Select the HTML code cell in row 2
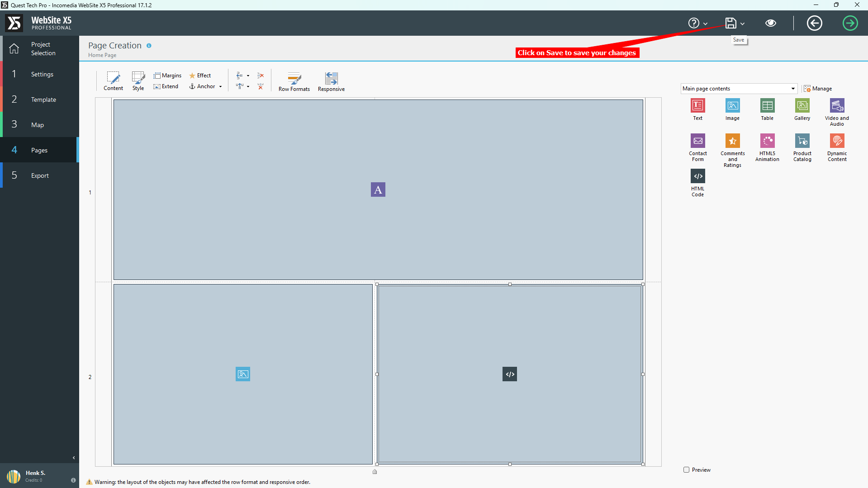This screenshot has height=488, width=868. (510, 374)
